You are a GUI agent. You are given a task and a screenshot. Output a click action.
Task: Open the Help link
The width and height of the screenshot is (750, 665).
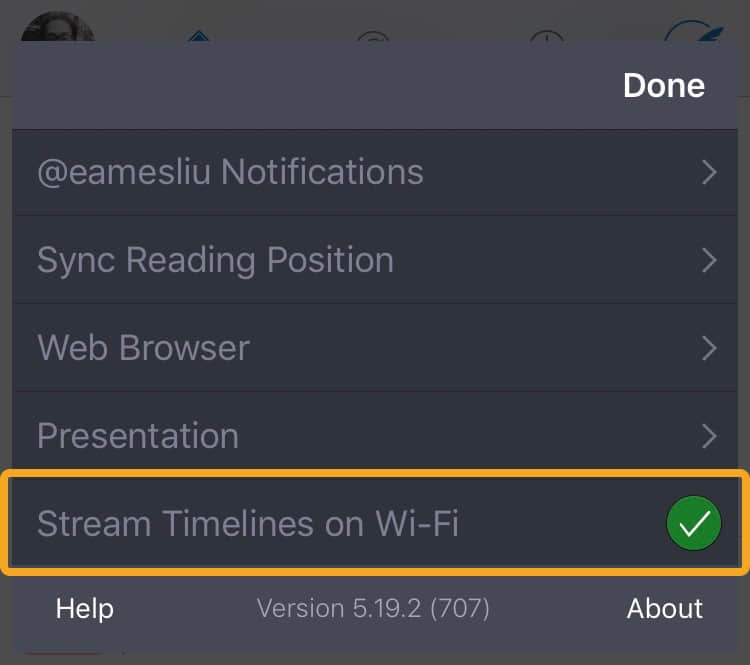tap(85, 608)
